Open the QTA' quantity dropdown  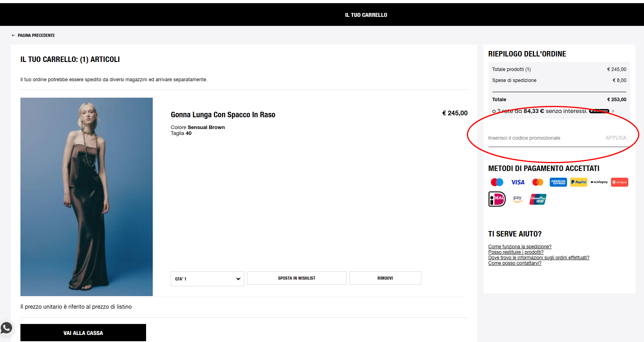click(x=207, y=279)
